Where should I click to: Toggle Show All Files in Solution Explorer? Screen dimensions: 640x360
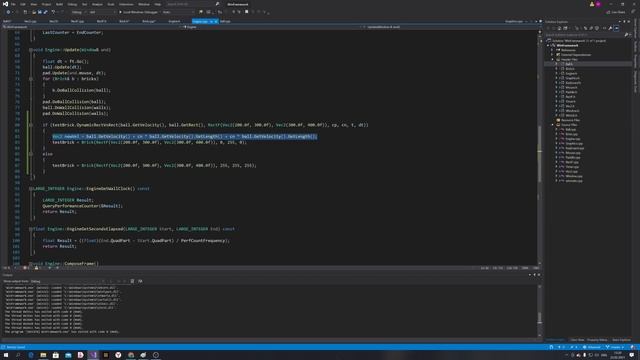(597, 28)
